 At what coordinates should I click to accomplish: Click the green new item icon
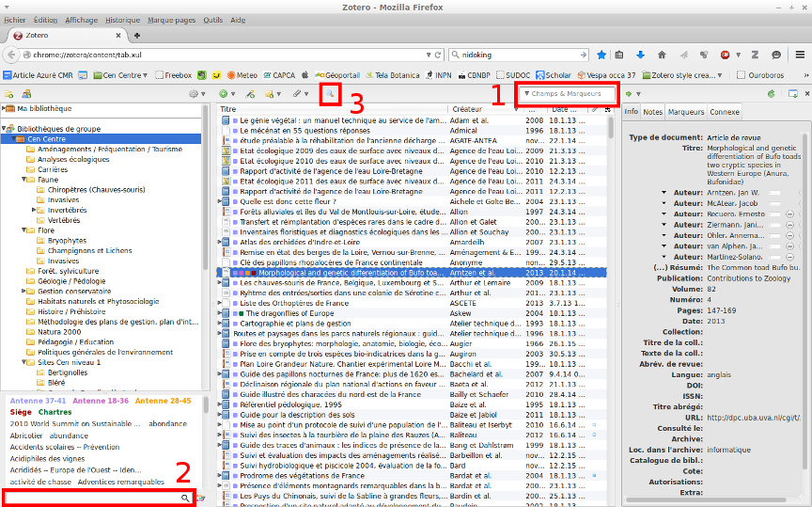point(223,94)
